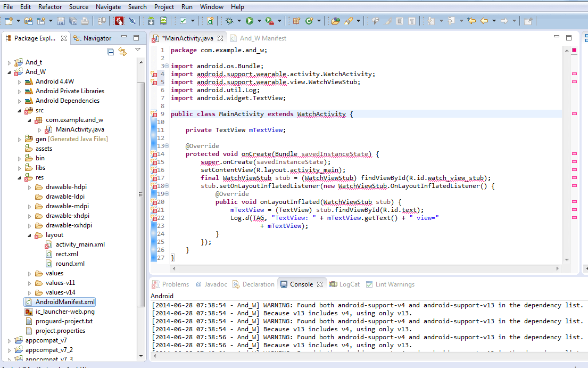Open Android Virtual Device Manager icon
Image resolution: width=588 pixels, height=368 pixels.
click(x=163, y=21)
